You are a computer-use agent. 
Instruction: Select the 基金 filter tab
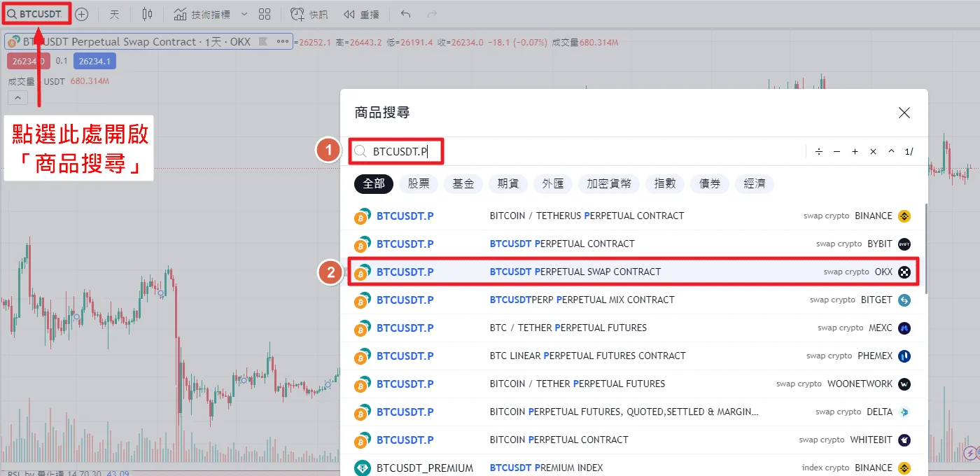pyautogui.click(x=463, y=183)
